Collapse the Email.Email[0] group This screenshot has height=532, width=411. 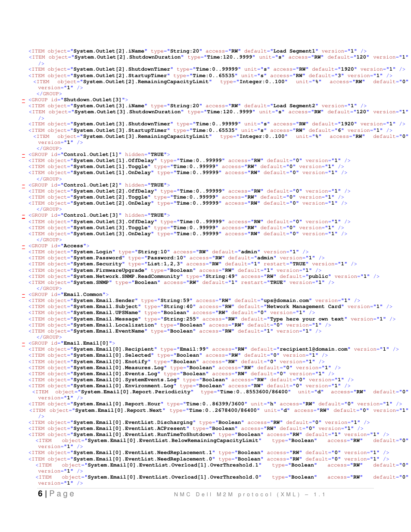(x=23, y=343)
